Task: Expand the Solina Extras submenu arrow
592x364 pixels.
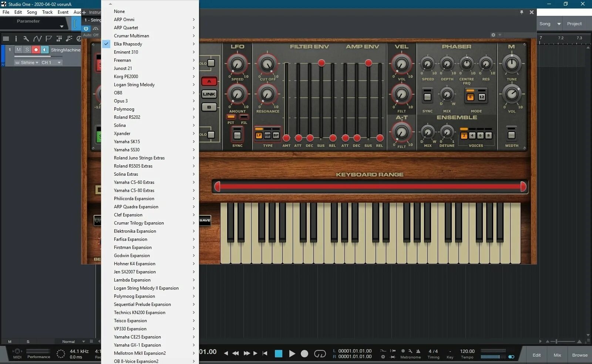Action: (194, 174)
